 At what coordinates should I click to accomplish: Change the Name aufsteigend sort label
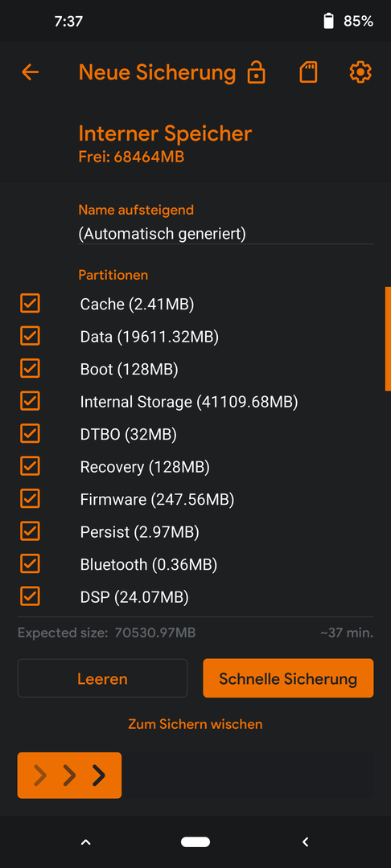tap(136, 210)
